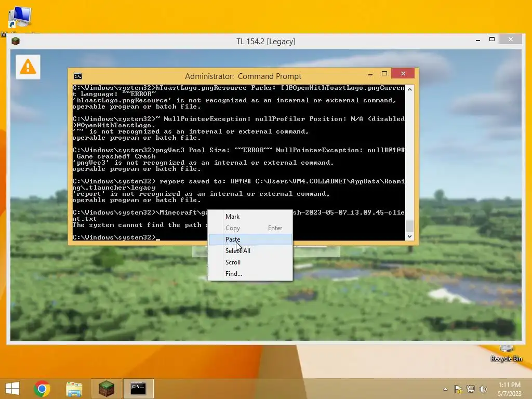This screenshot has height=399, width=532.
Task: Close the TL 154.2 Legacy window
Action: (511, 39)
